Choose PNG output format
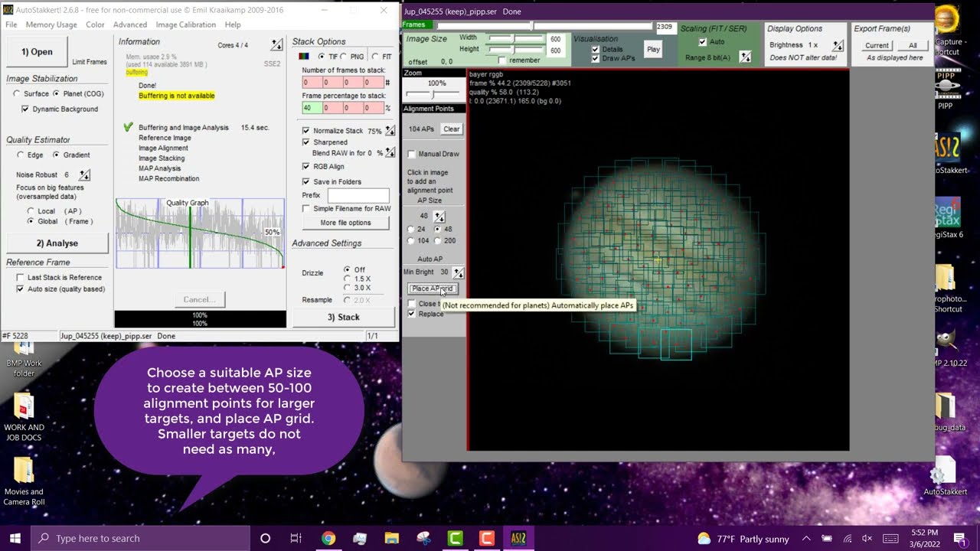 [344, 57]
